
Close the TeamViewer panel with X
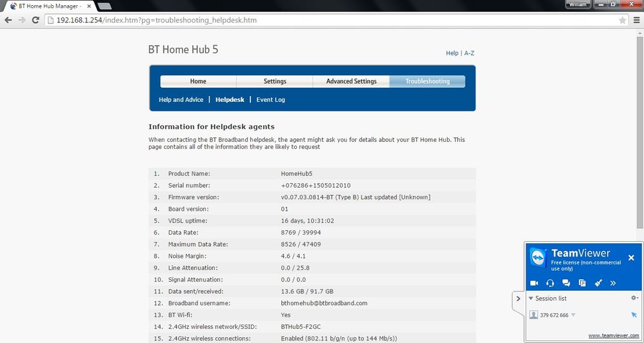[631, 258]
